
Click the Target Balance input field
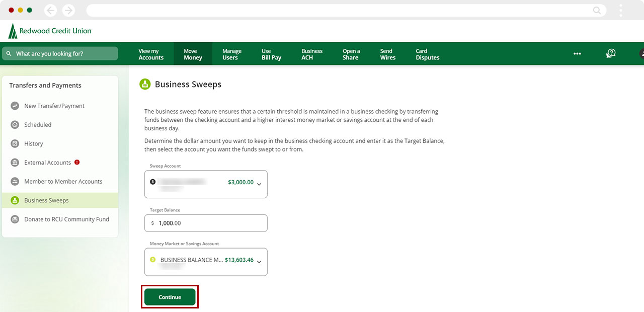[206, 223]
